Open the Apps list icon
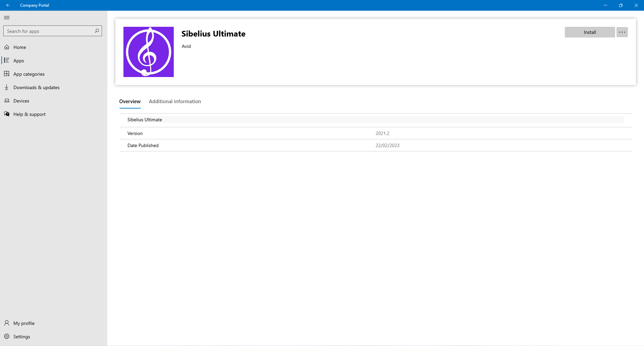 (7, 60)
